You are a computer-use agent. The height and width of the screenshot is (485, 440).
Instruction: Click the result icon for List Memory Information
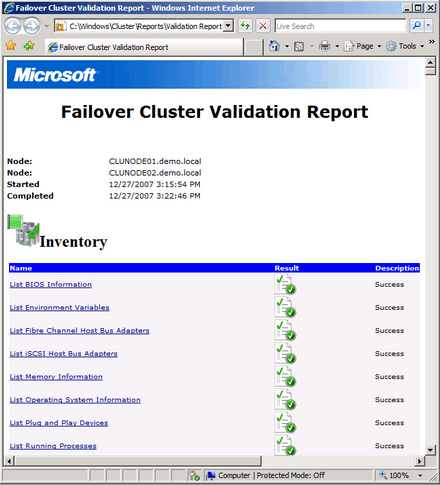285,376
